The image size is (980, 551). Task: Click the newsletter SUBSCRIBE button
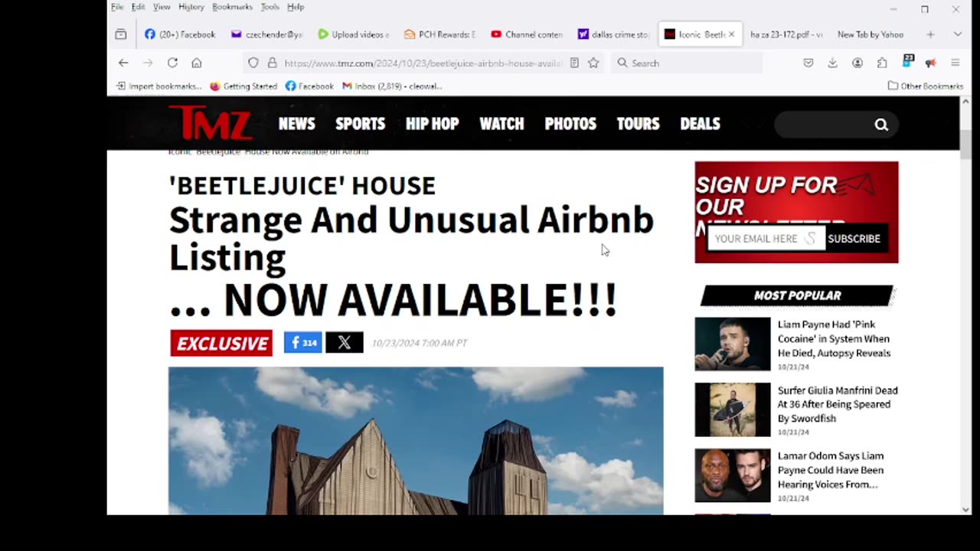point(854,239)
